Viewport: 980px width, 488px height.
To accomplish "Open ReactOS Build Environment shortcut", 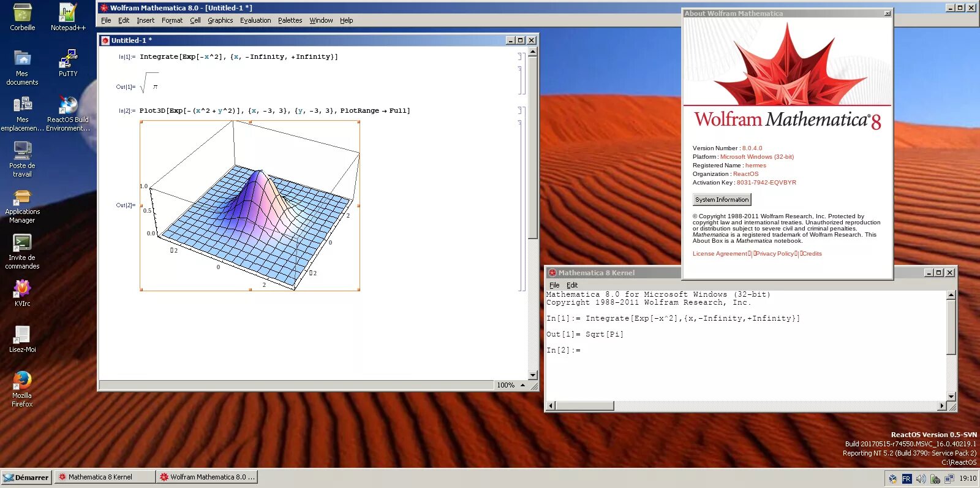I will (x=68, y=113).
